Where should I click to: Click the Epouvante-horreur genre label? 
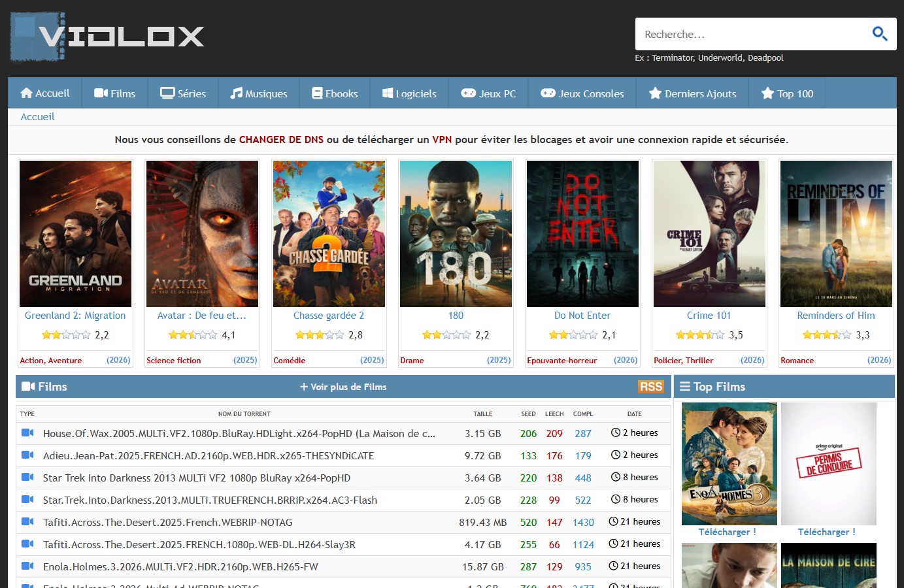[x=562, y=361]
